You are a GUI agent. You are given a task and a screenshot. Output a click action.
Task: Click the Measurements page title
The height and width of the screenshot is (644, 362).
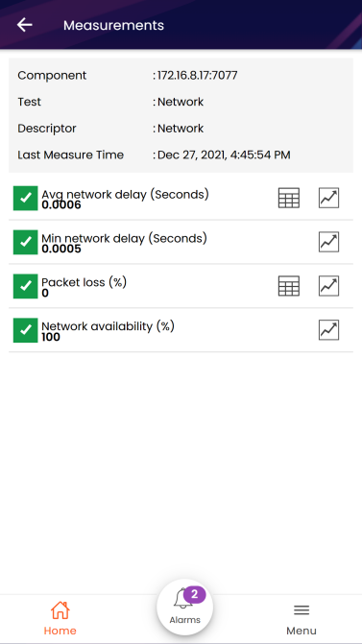(114, 26)
